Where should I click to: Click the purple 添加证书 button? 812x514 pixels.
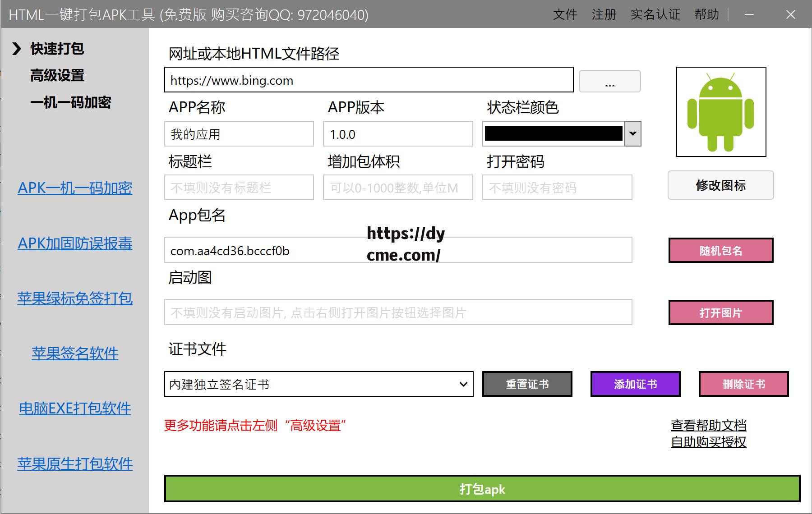tap(635, 384)
